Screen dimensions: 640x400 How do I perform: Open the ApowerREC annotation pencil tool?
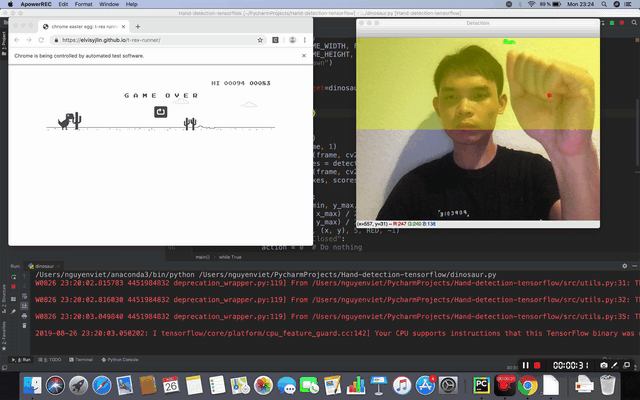click(615, 365)
